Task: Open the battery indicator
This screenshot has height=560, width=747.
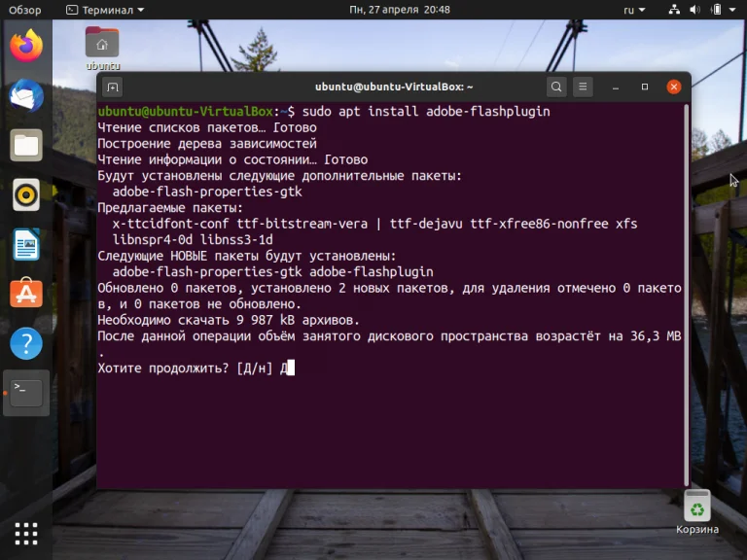Action: (x=716, y=10)
